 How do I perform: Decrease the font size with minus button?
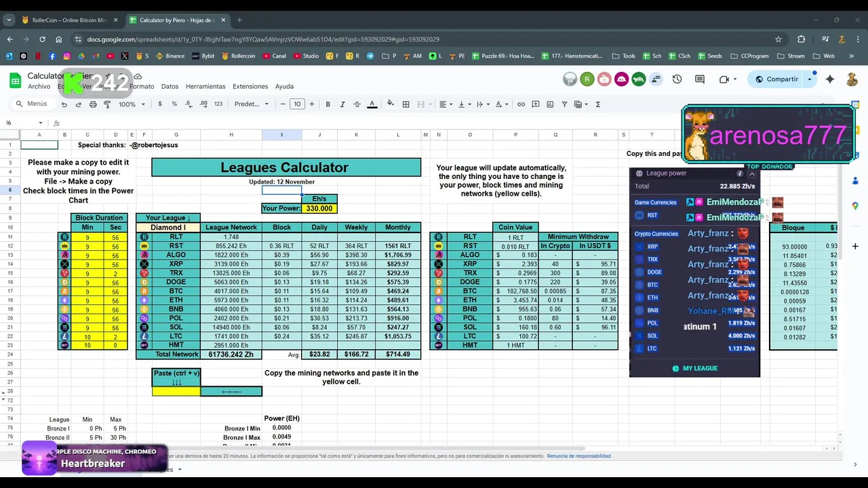283,104
